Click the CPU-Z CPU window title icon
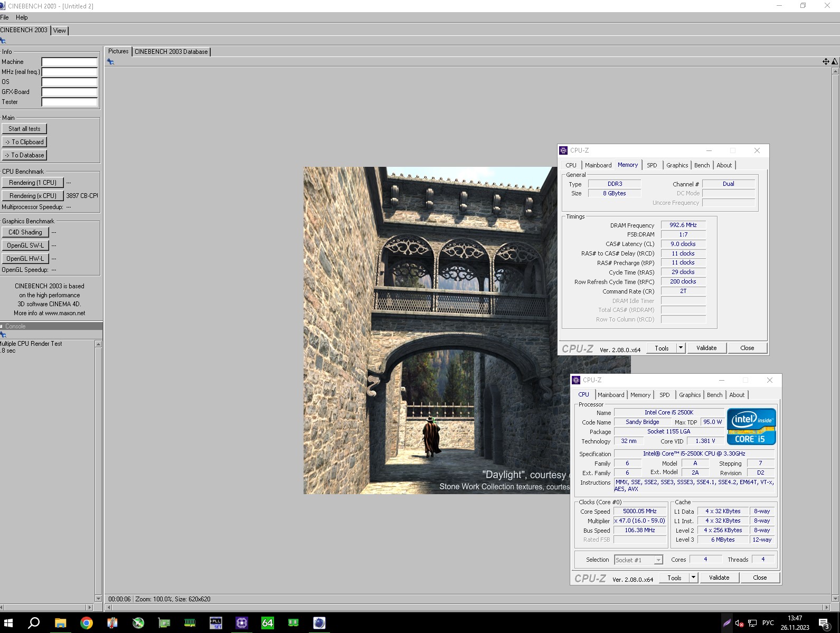Viewport: 840px width, 633px height. [x=576, y=380]
